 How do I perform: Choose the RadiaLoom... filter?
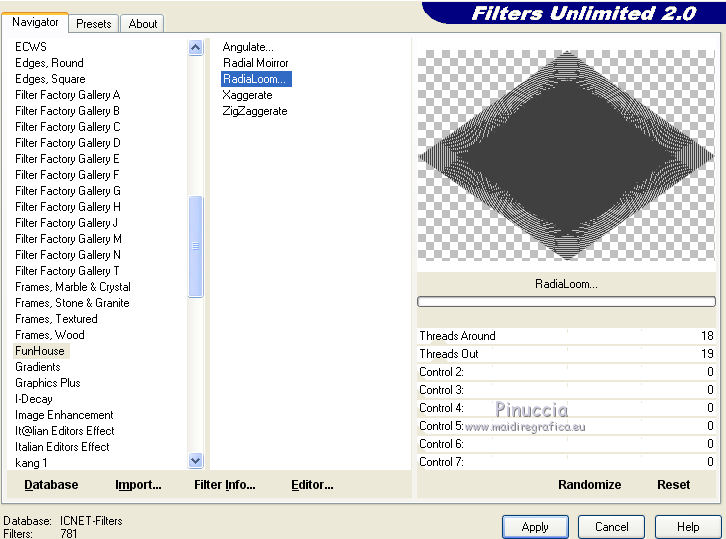[256, 79]
